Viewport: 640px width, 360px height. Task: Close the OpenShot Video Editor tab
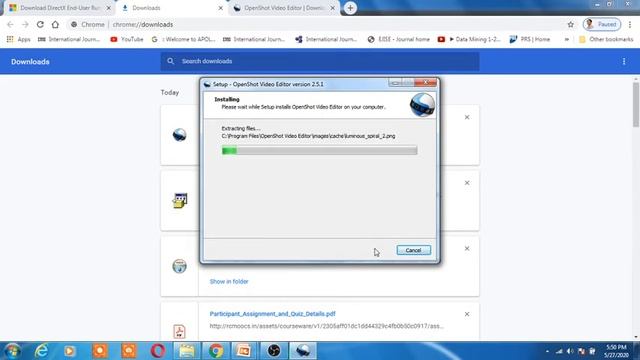[333, 8]
